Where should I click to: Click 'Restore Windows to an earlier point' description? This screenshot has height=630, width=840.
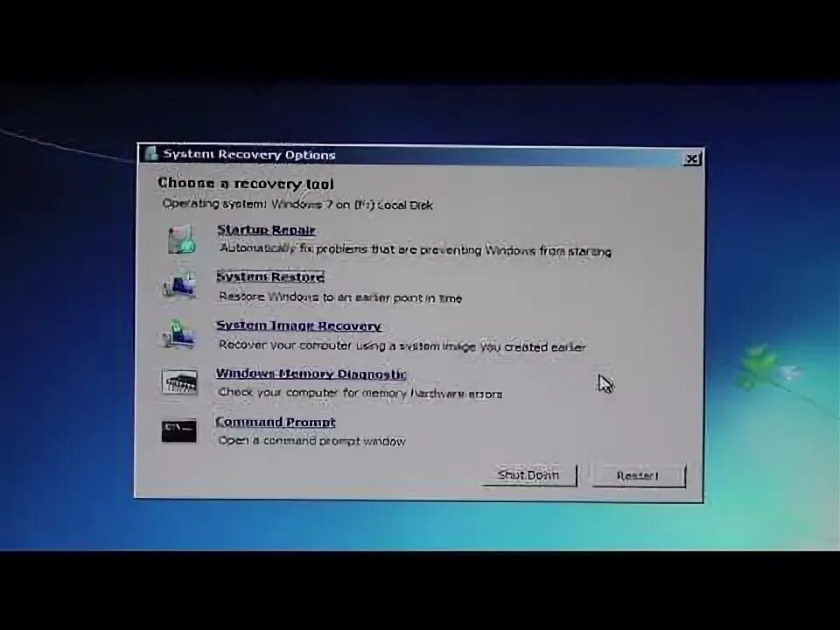pyautogui.click(x=340, y=297)
